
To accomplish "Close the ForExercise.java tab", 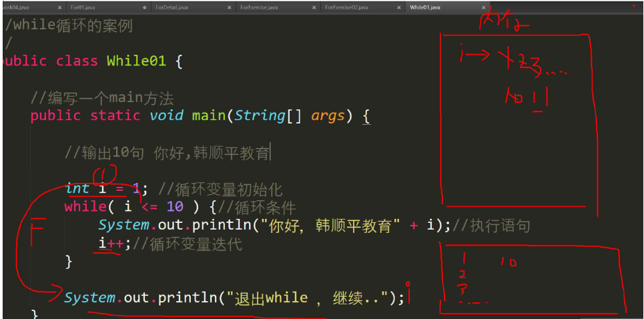I will 314,7.
